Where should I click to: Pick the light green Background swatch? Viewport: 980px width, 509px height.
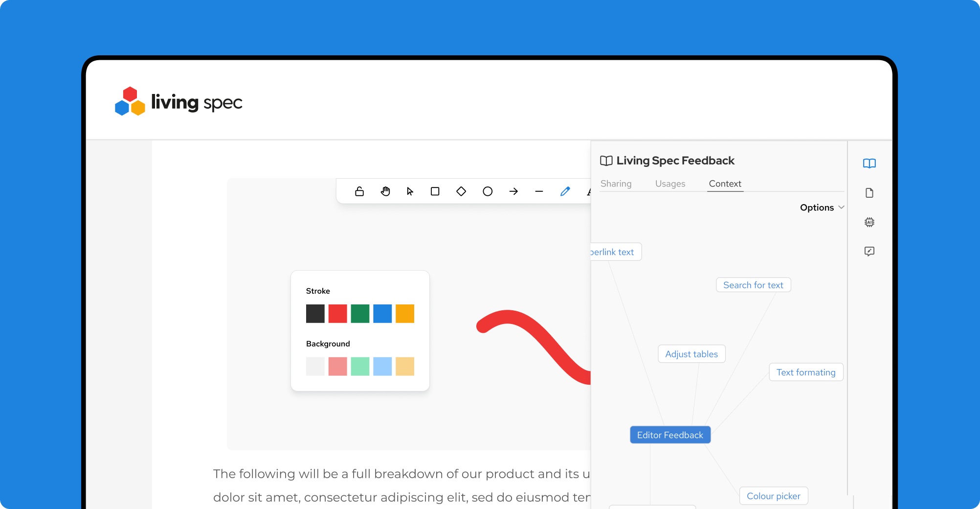coord(360,367)
